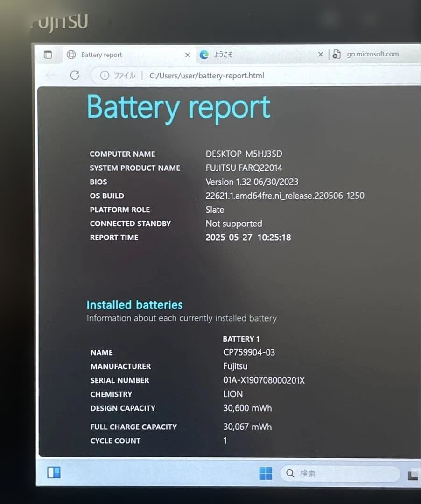Click the full charge capacity 30,067 mWh value

click(247, 427)
